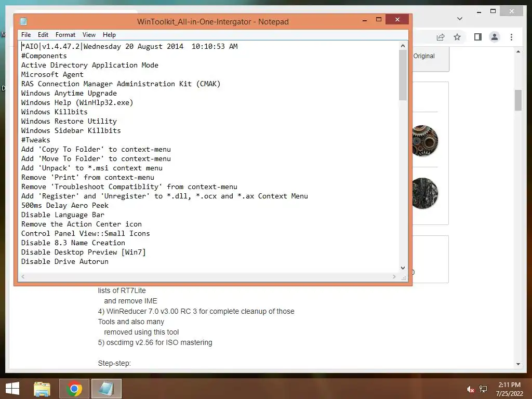Open the View menu in Notepad
This screenshot has height=399, width=532.
pos(89,35)
